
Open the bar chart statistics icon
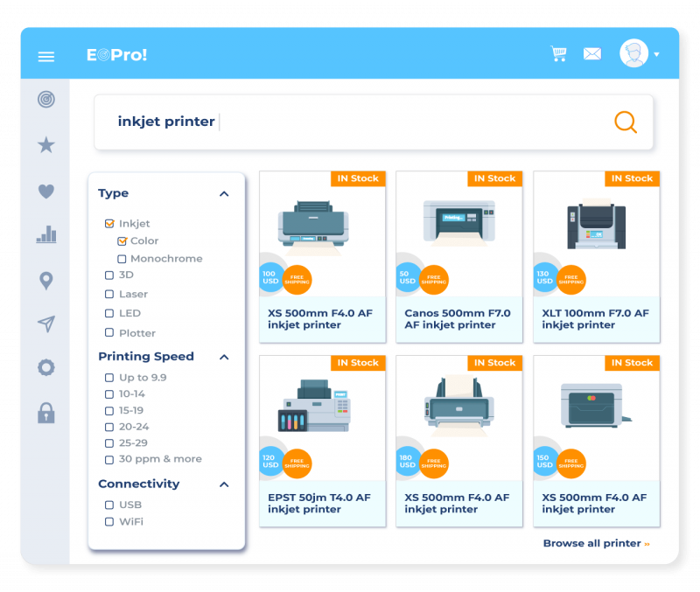[x=46, y=234]
